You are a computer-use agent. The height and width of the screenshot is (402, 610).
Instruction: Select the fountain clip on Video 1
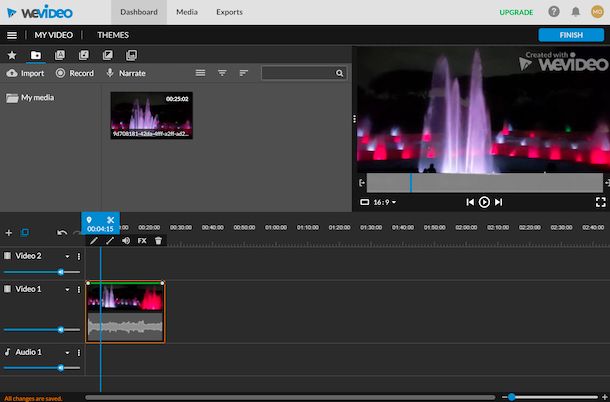[125, 312]
